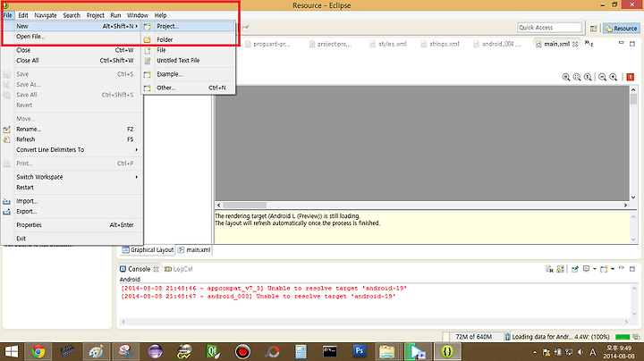Click the Open Perspective icon
Viewport: 644px width, 361px height.
[594, 29]
